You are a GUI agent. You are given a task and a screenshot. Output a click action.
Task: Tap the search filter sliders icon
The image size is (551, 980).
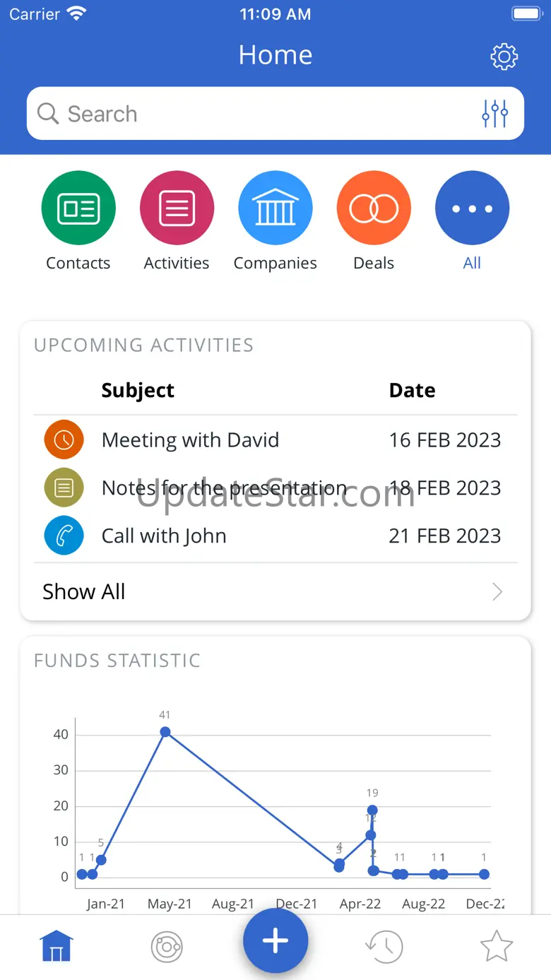click(x=494, y=113)
